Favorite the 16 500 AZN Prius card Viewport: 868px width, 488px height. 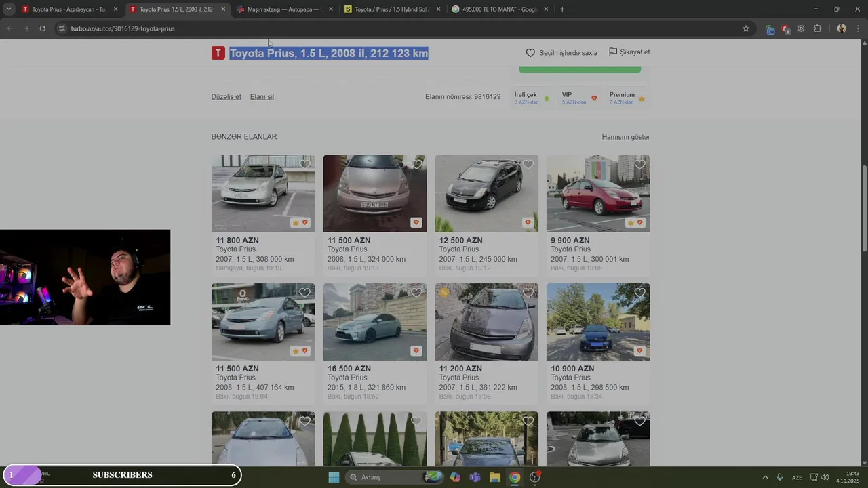(x=417, y=293)
